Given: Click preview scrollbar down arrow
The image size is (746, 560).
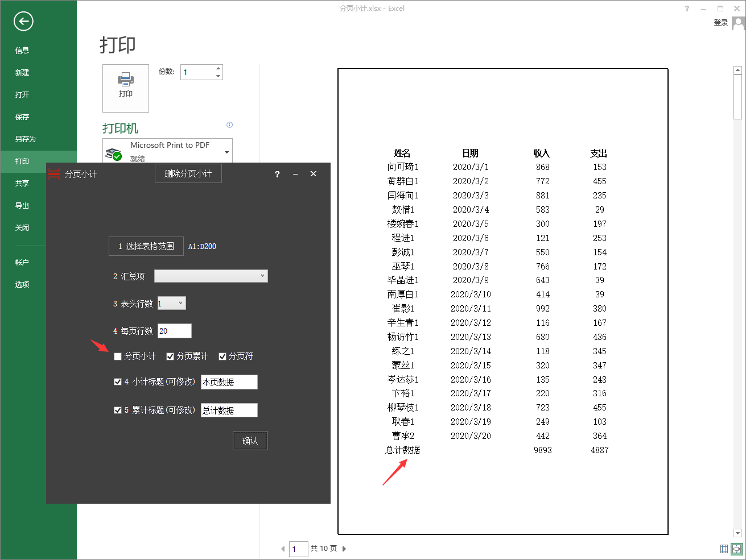Looking at the screenshot, I should tap(738, 533).
